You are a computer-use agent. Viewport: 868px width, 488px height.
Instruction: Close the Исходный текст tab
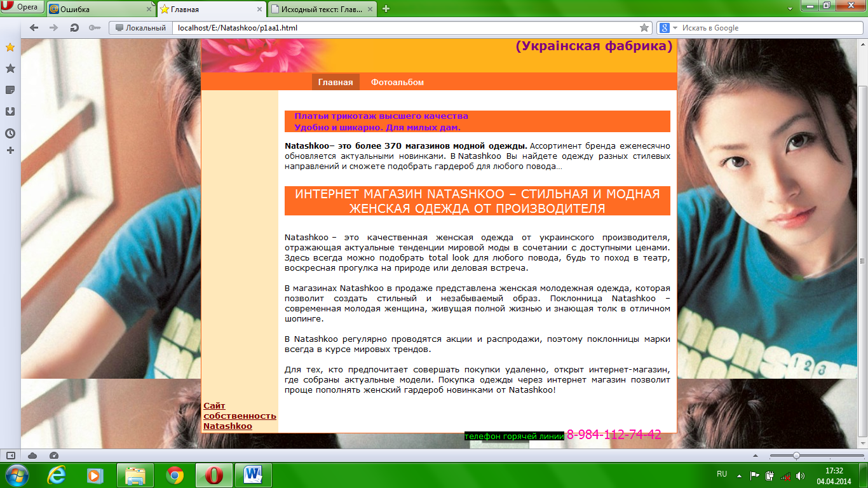[370, 10]
